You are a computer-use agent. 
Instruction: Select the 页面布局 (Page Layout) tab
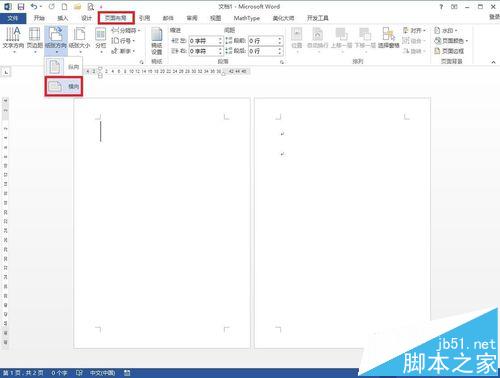click(116, 18)
